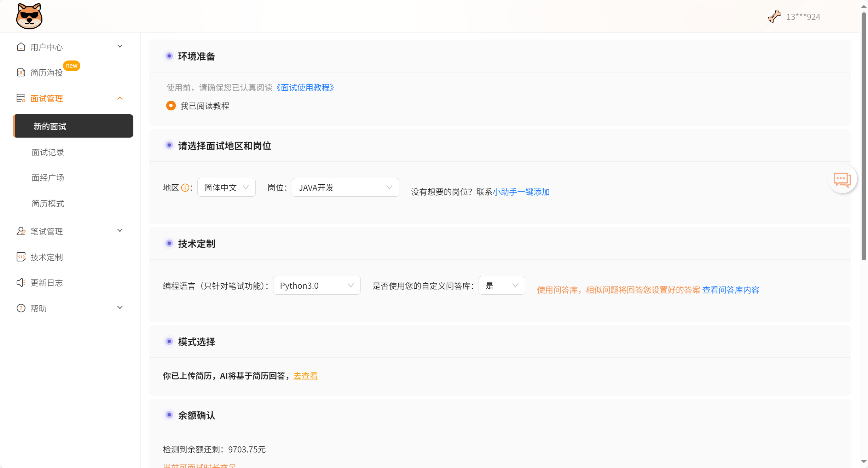This screenshot has width=868, height=468.
Task: Click the 地区 info tooltip icon
Action: pos(185,188)
